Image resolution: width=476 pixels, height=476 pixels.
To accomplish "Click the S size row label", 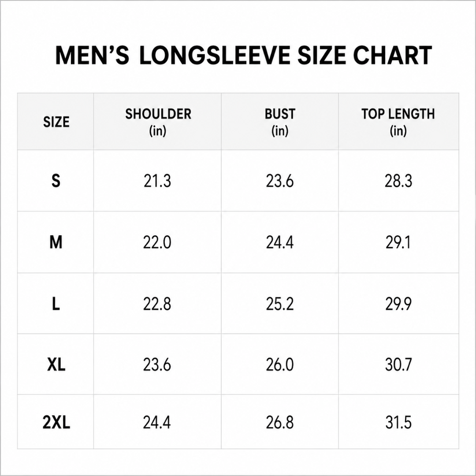I will coord(56,181).
